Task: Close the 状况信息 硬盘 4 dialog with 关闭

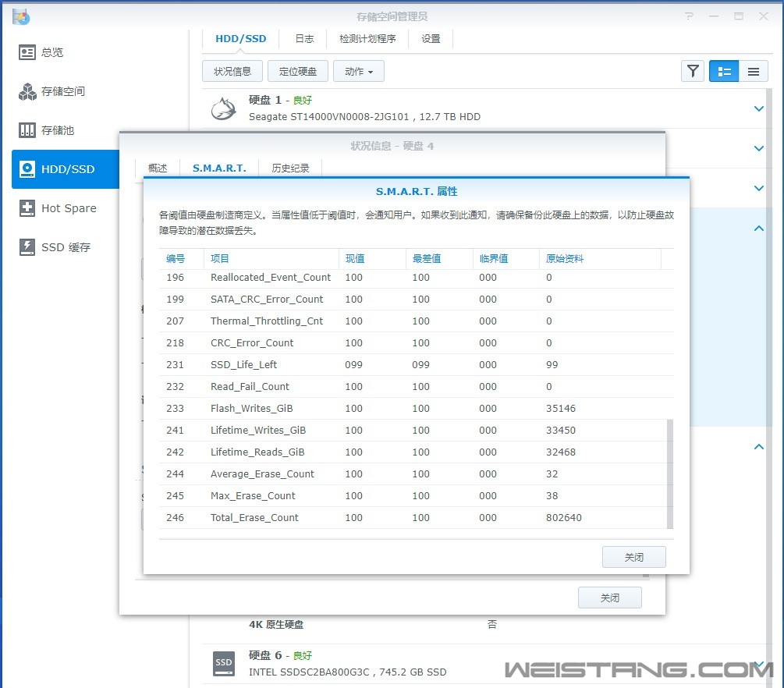Action: (x=609, y=598)
